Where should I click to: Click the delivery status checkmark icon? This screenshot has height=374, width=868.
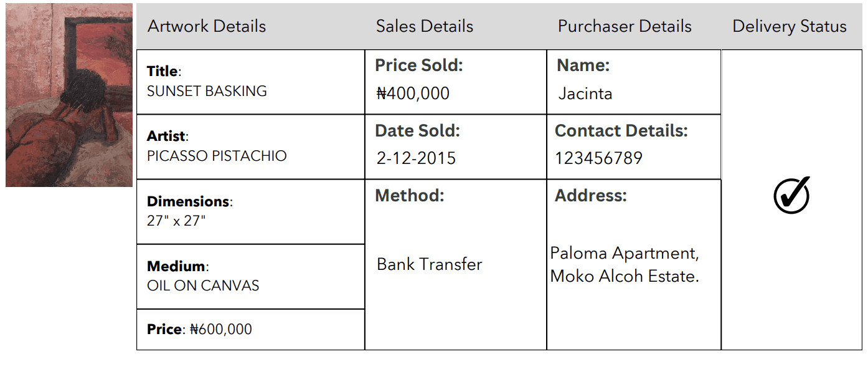click(791, 194)
